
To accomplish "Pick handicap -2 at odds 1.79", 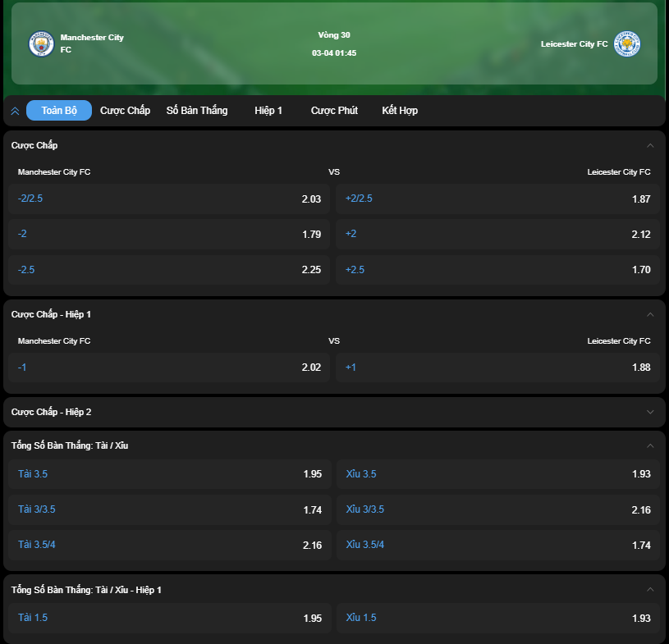I will point(169,234).
